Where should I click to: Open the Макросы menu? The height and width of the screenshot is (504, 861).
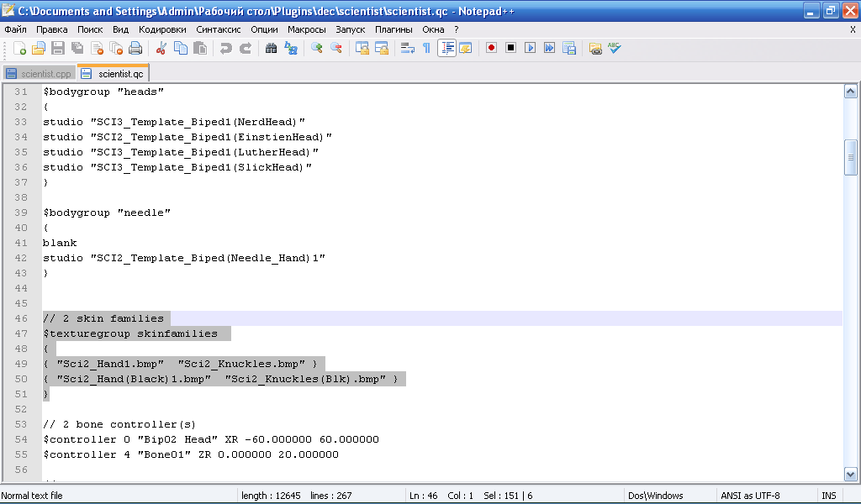click(x=306, y=29)
